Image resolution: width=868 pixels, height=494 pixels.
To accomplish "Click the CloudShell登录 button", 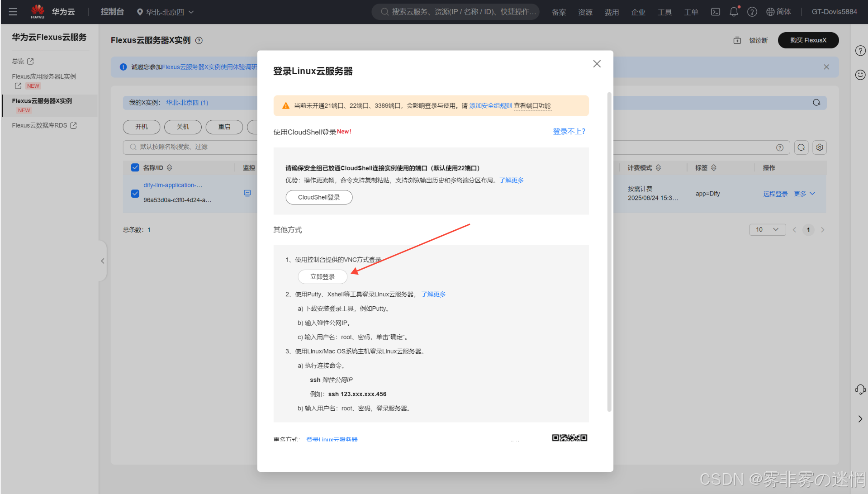I will pyautogui.click(x=319, y=197).
